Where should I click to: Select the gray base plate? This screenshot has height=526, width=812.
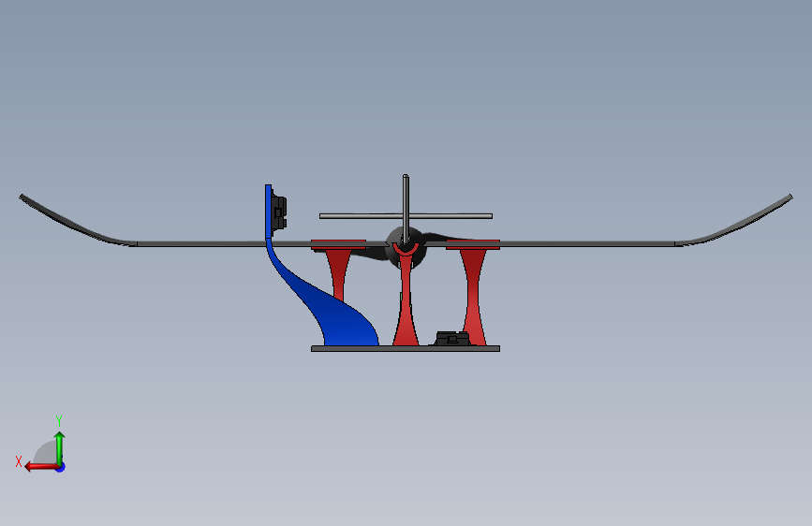pos(406,349)
